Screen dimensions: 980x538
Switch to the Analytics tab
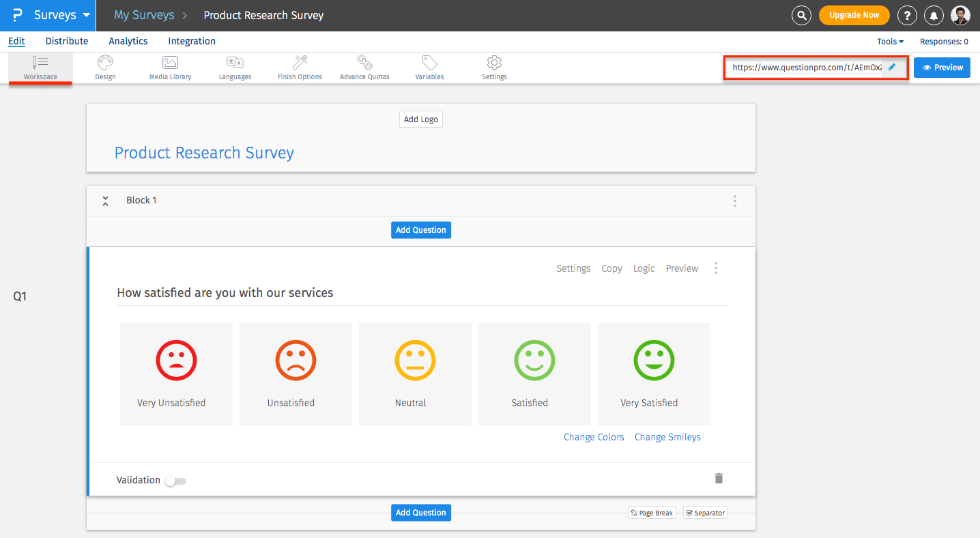pos(128,41)
